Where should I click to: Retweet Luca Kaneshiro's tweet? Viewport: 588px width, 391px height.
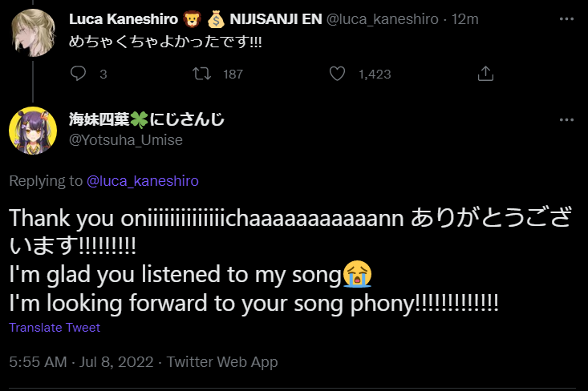pyautogui.click(x=204, y=74)
